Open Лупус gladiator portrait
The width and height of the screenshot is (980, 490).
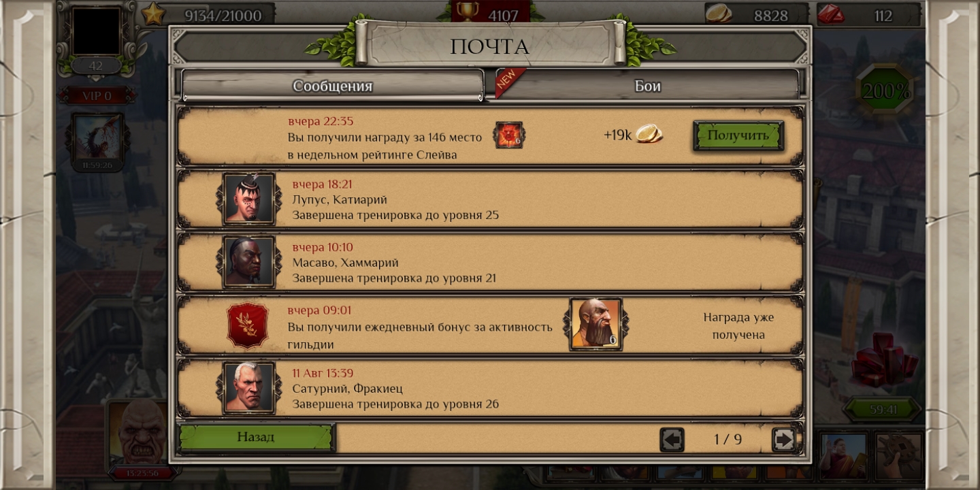point(248,199)
